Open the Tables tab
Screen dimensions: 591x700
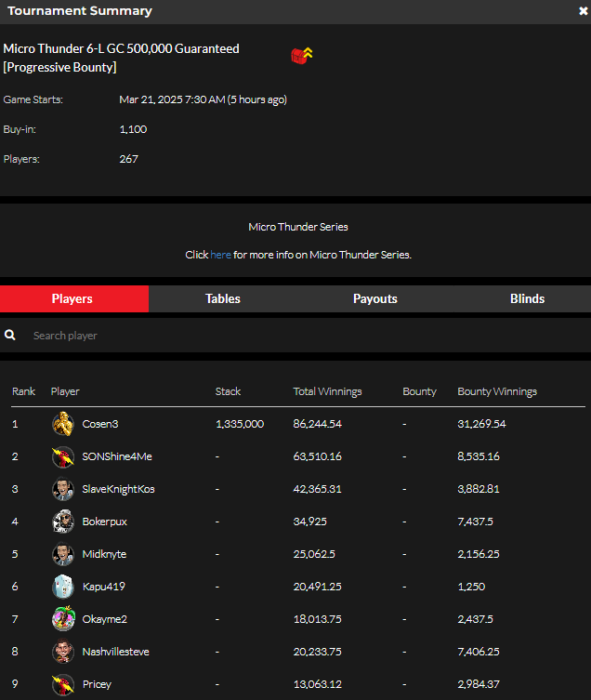click(x=223, y=298)
